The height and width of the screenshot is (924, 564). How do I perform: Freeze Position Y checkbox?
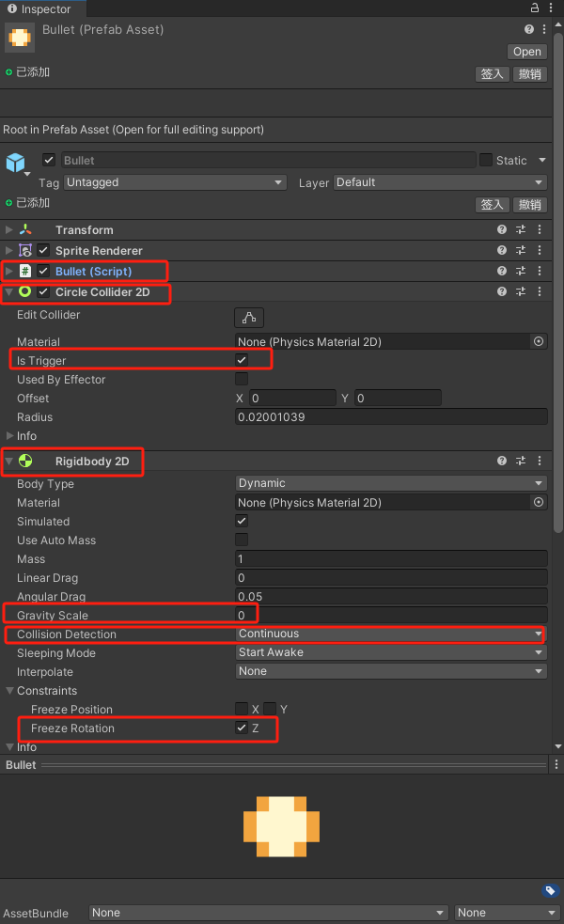[x=270, y=709]
